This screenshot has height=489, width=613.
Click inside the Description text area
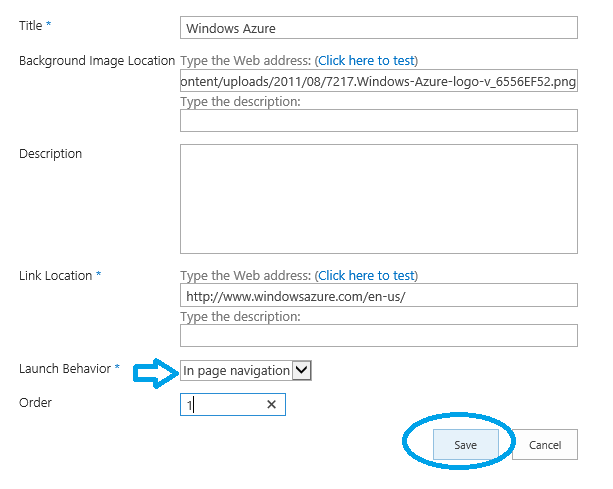pos(379,198)
